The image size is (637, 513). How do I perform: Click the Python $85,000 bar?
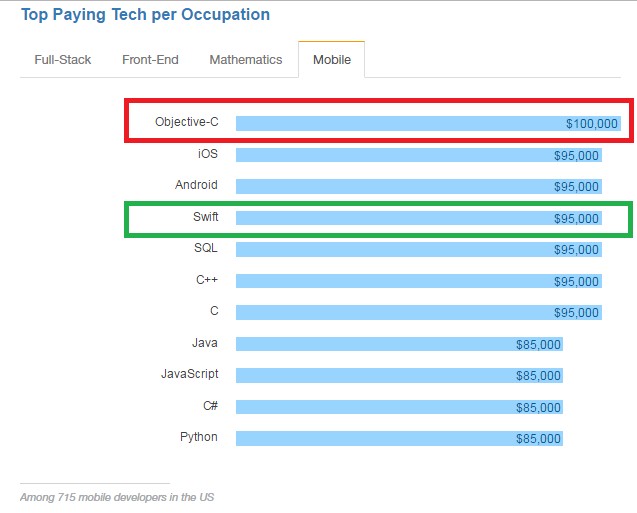click(399, 438)
